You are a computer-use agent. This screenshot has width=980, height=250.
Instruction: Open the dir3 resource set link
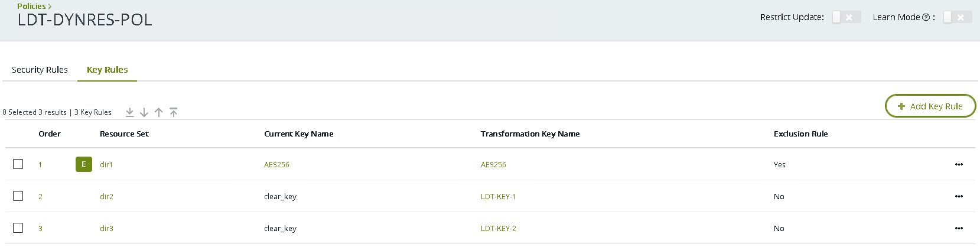pos(106,229)
